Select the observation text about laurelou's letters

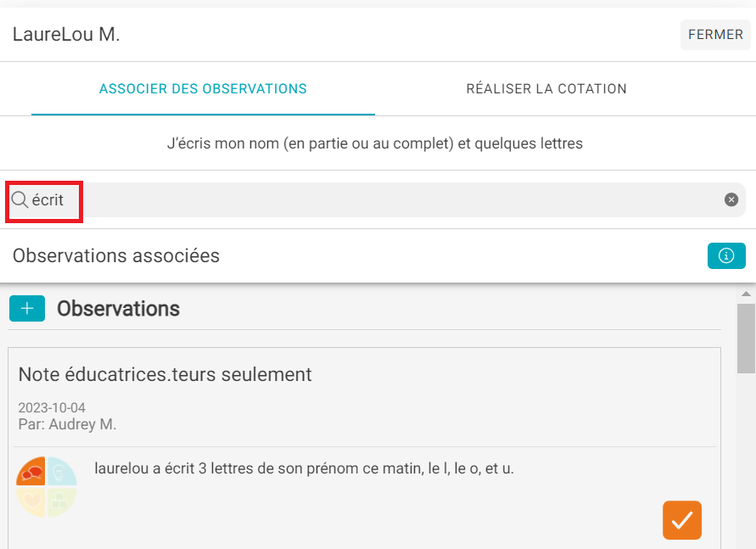click(305, 468)
